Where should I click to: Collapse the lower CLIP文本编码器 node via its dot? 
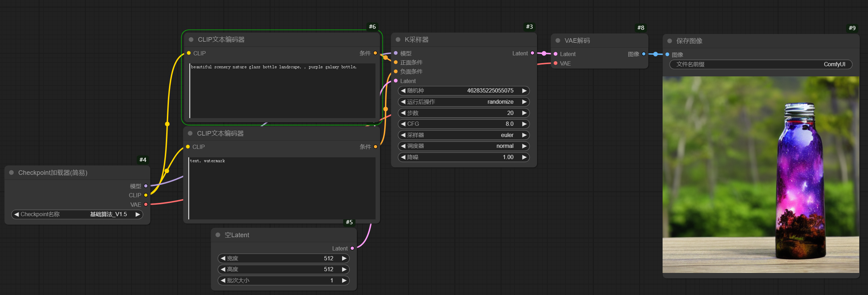click(x=190, y=133)
